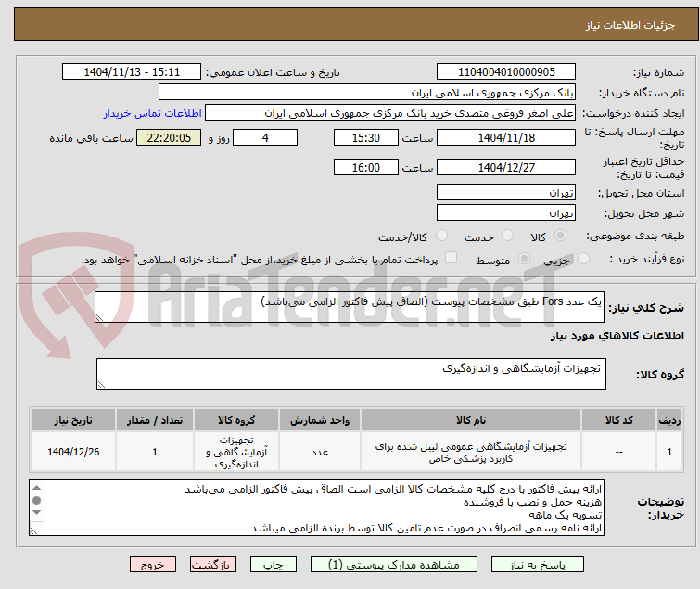Viewport: 700px width, 589px height.
Task: Click resize handle of گروه کالا box
Action: [101, 385]
